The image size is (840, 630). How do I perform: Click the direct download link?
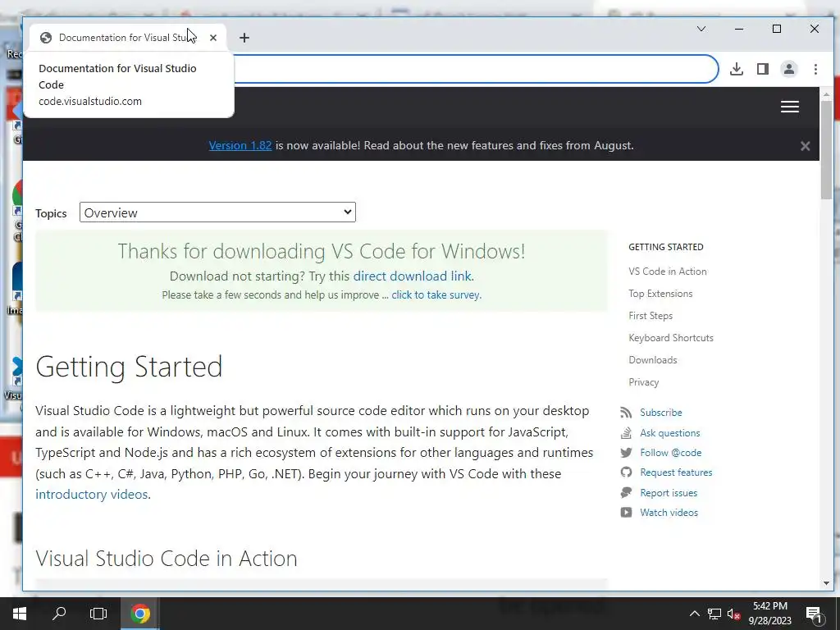(412, 276)
